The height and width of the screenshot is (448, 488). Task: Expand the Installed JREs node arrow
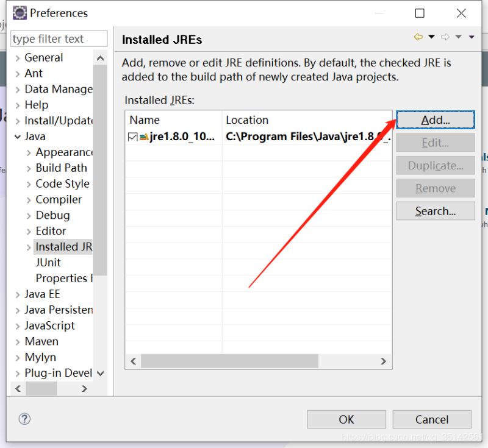pos(29,247)
